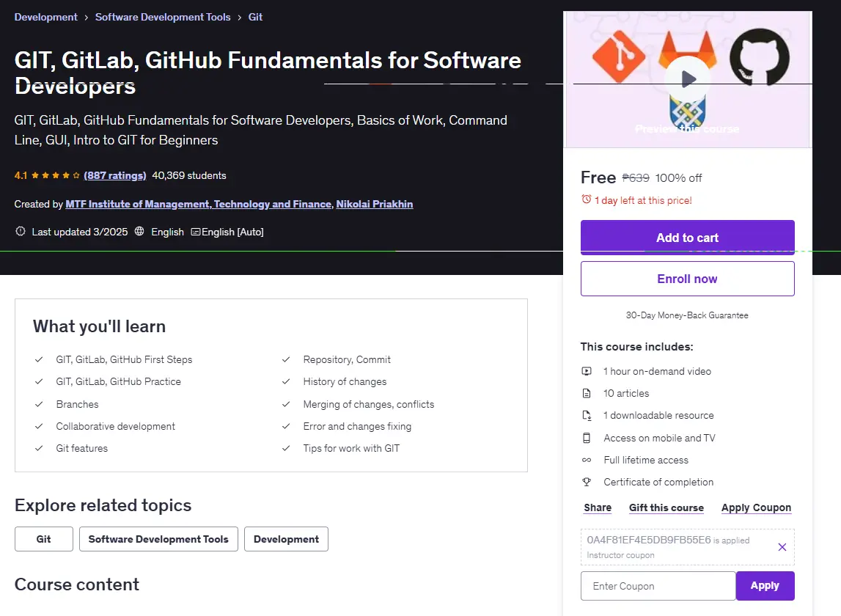Add the course to cart
This screenshot has width=841, height=616.
687,238
